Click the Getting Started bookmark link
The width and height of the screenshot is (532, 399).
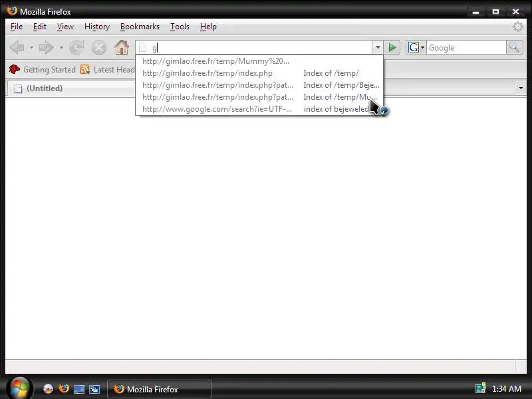(49, 70)
